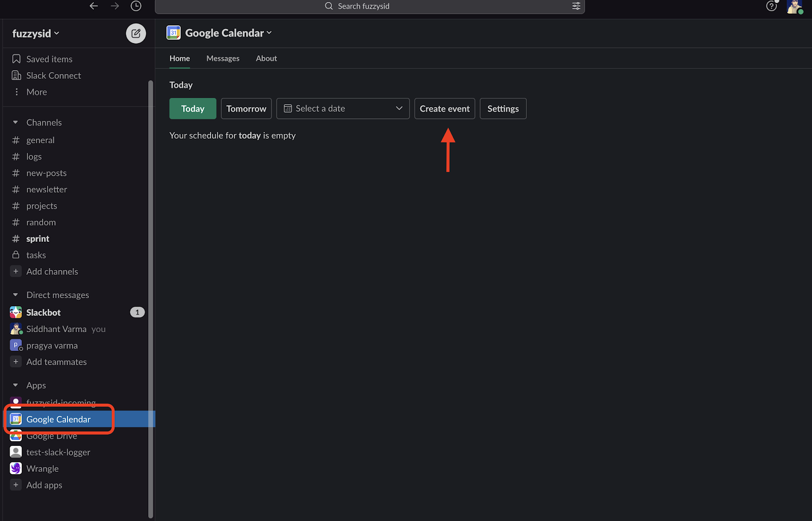This screenshot has height=521, width=812.
Task: Click the test-slack-logger app icon
Action: click(16, 452)
